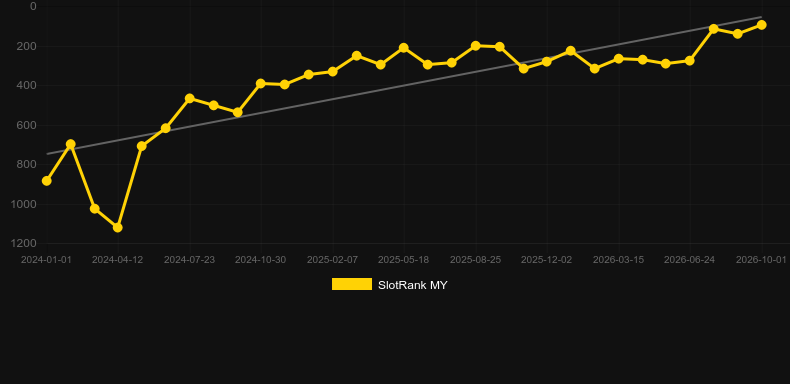The width and height of the screenshot is (790, 384).
Task: Select the first data point above 2024-01-01
Action: pos(47,180)
